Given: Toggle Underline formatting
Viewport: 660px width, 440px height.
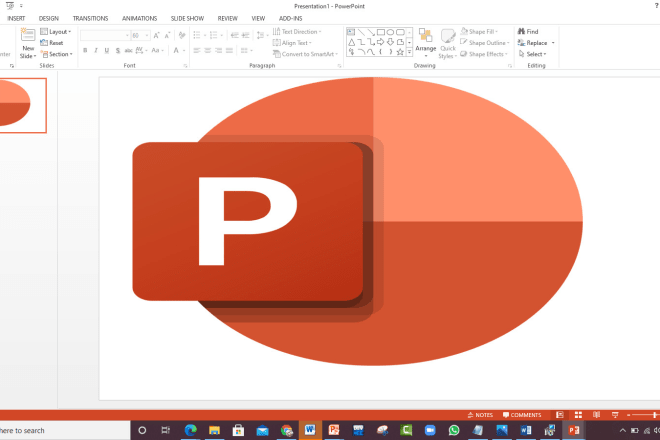Looking at the screenshot, I should pyautogui.click(x=107, y=51).
